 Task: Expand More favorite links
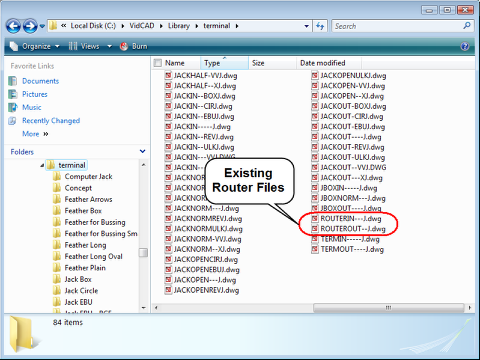click(35, 134)
